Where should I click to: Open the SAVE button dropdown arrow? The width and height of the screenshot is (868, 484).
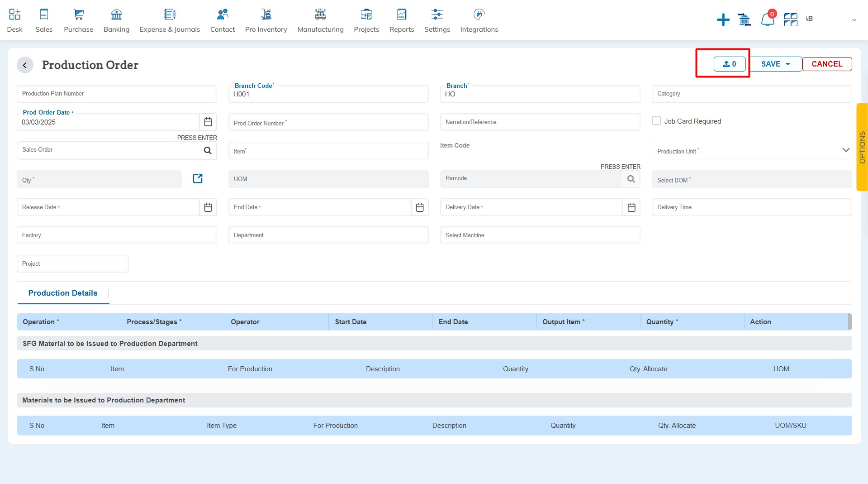[x=788, y=64]
